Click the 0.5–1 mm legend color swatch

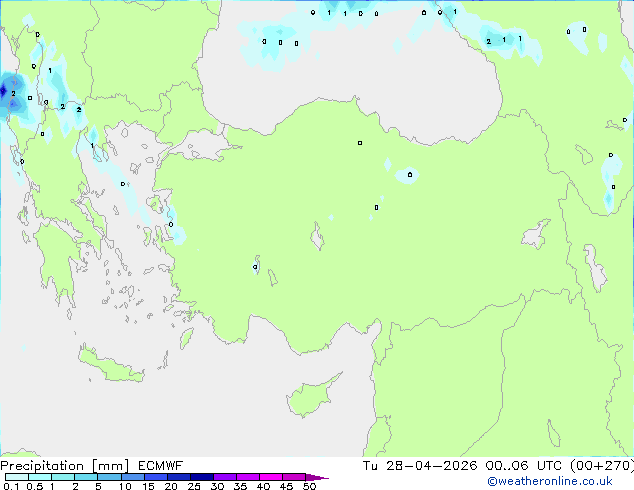[40, 477]
